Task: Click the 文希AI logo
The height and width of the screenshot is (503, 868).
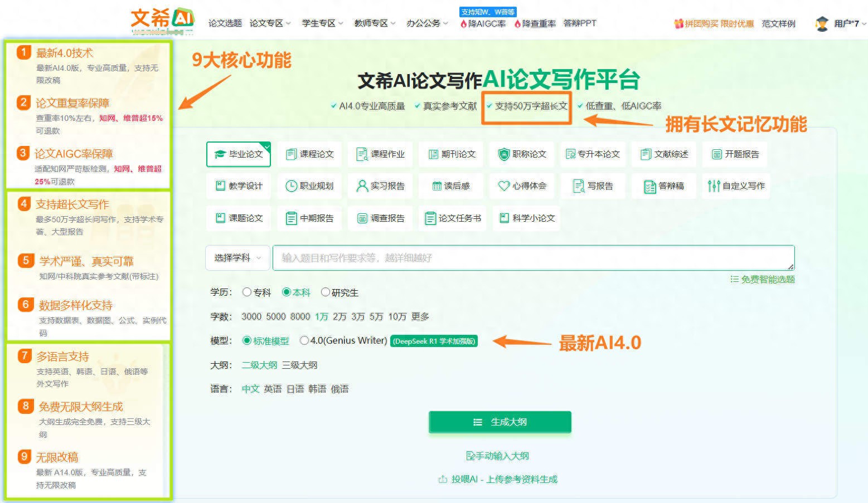Action: (x=162, y=19)
